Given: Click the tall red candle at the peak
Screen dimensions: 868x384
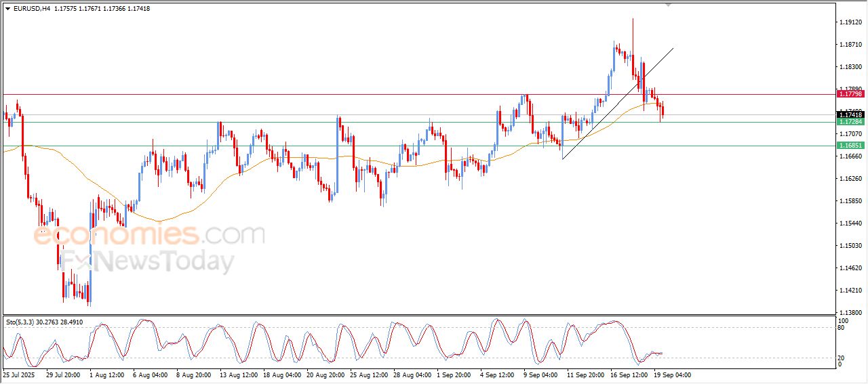Looking at the screenshot, I should coord(633,47).
